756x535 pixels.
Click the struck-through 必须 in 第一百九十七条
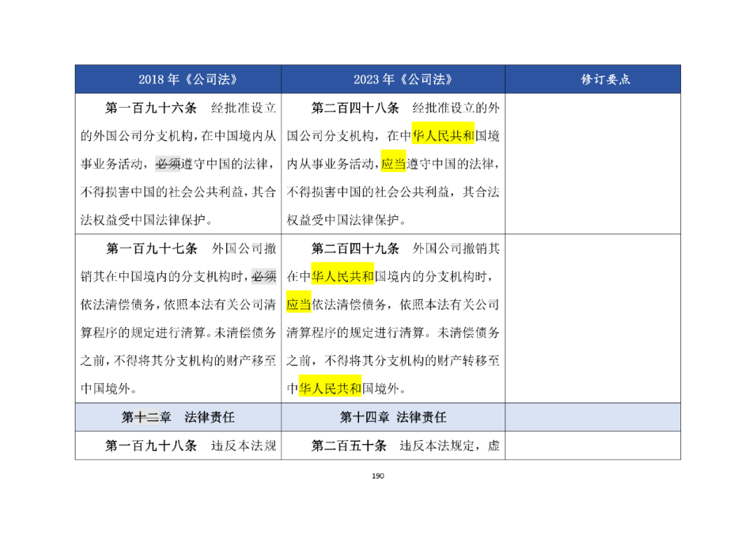[264, 277]
